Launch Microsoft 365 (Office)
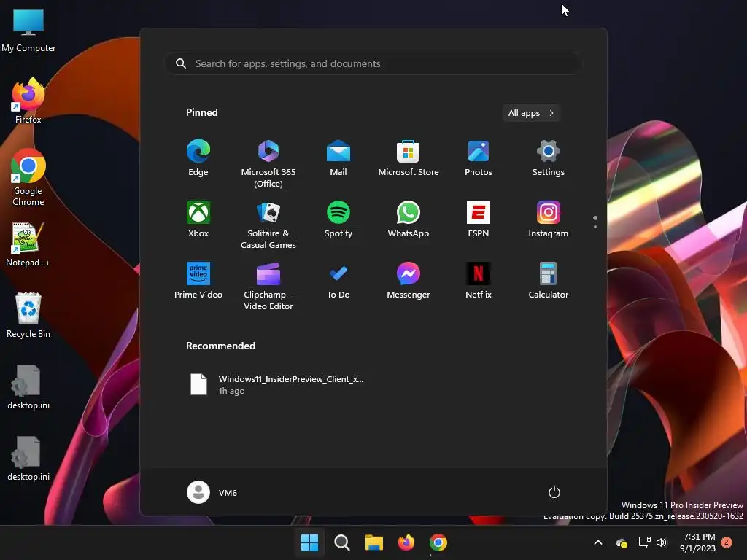747x560 pixels. coord(268,164)
